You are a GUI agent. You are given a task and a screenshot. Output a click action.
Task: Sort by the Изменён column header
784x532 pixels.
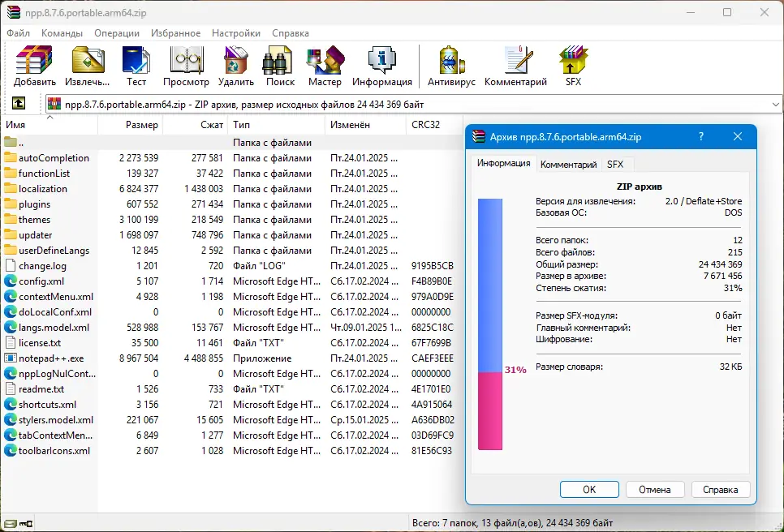(365, 125)
